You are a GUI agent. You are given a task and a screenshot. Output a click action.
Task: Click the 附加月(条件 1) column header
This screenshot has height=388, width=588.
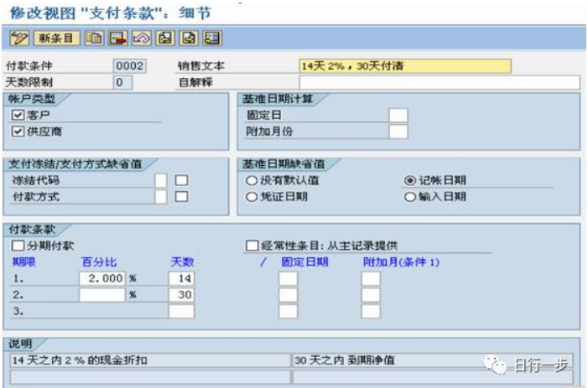401,262
